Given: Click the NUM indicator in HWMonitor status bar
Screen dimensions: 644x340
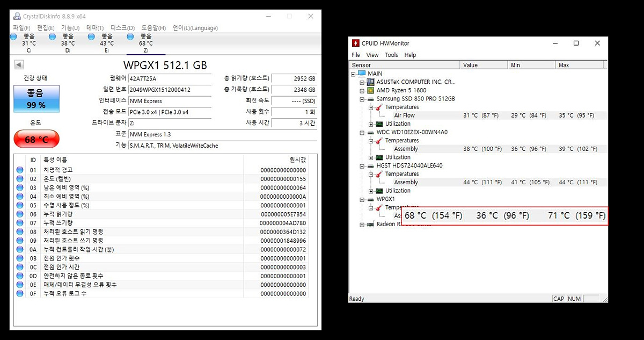Looking at the screenshot, I should (574, 299).
